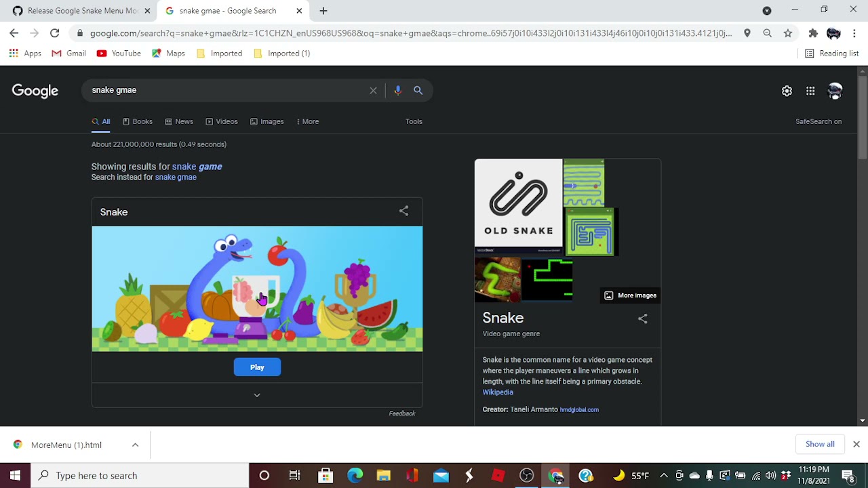Launch Microsoft Edge from the taskbar
This screenshot has width=868, height=488.
(355, 475)
